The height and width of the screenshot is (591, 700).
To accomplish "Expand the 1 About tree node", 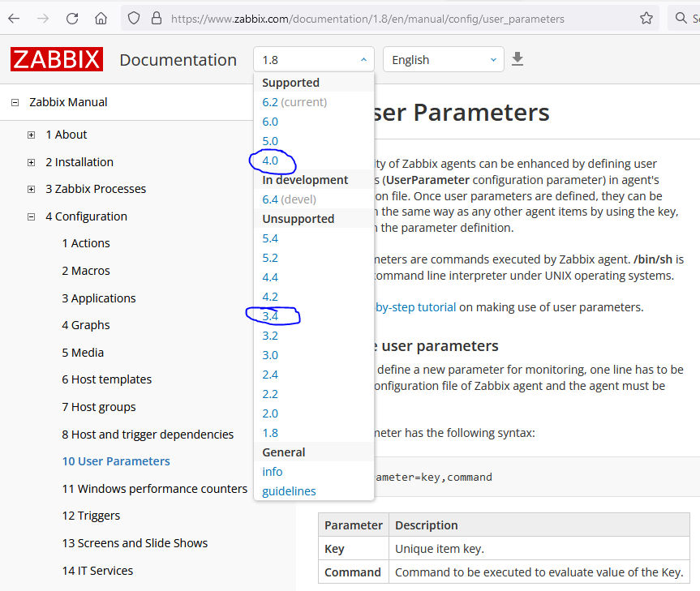I will pyautogui.click(x=31, y=135).
